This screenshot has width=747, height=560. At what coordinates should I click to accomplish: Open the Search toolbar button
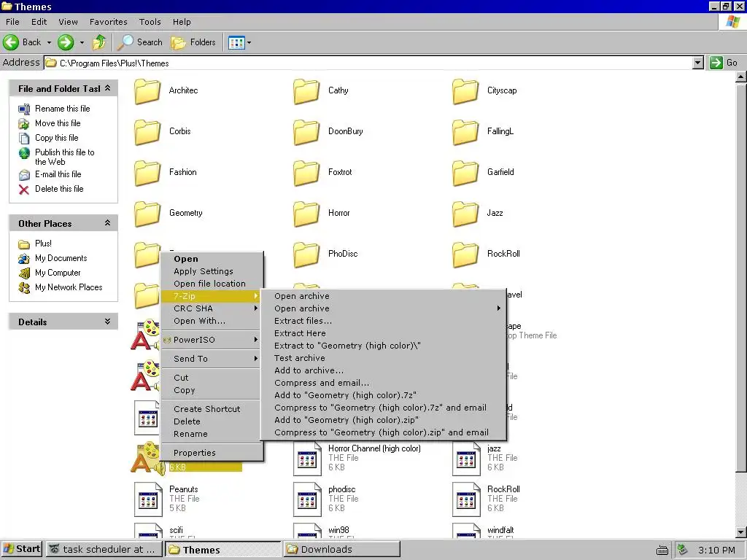pos(140,42)
